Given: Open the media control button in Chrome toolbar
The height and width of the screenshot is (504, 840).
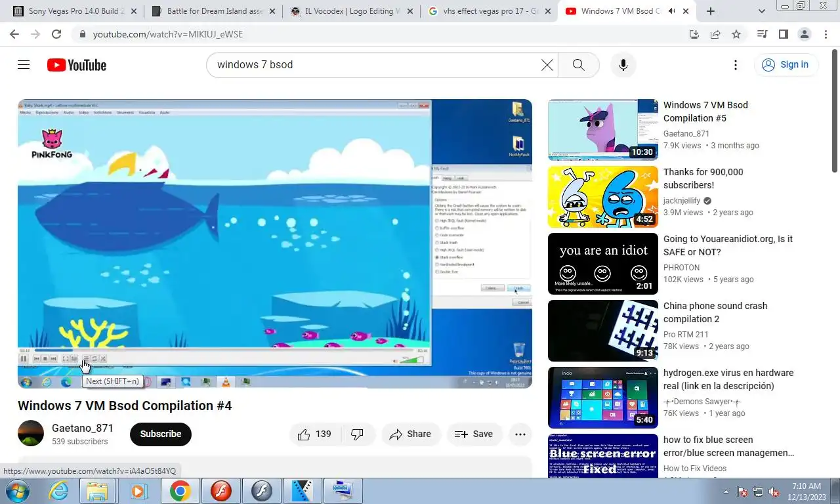Looking at the screenshot, I should pyautogui.click(x=762, y=34).
